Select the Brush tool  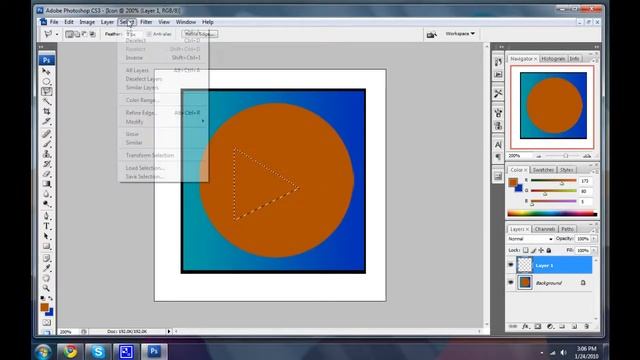pos(47,144)
